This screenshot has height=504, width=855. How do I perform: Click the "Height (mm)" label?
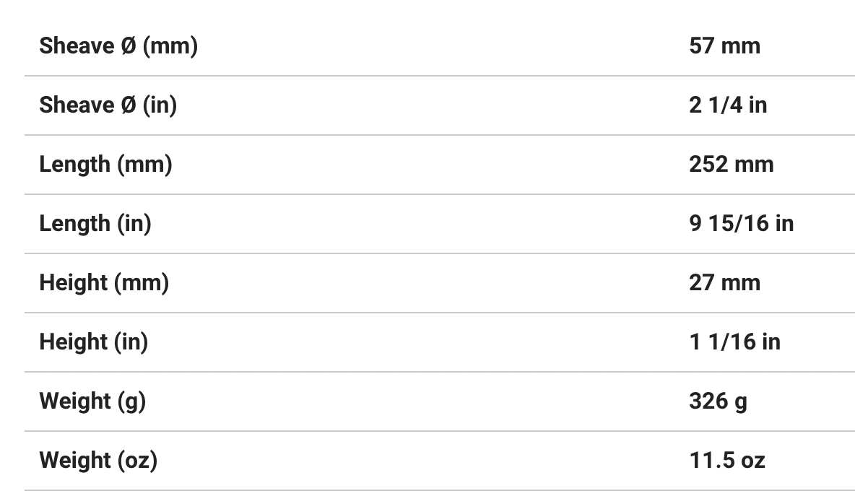pos(104,282)
